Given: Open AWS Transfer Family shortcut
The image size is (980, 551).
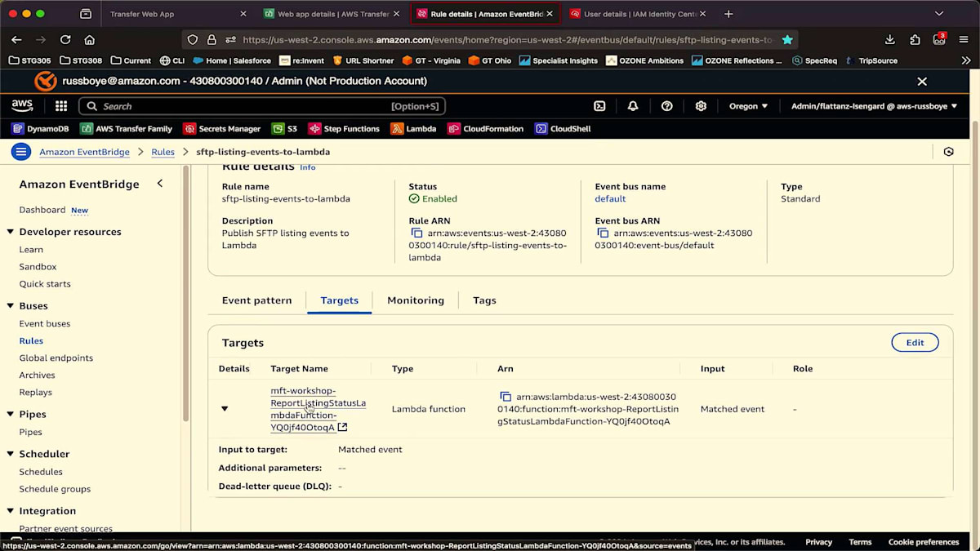Looking at the screenshot, I should point(127,129).
